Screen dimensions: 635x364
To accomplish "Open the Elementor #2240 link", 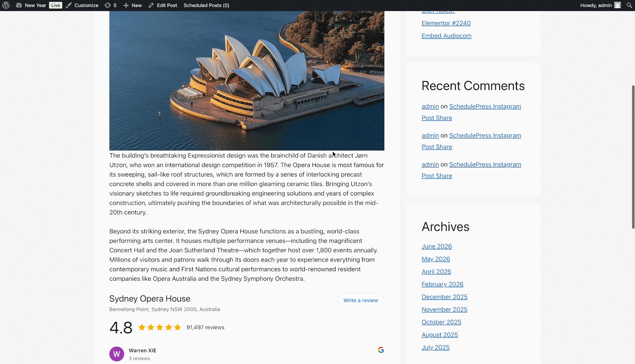I will click(x=446, y=23).
